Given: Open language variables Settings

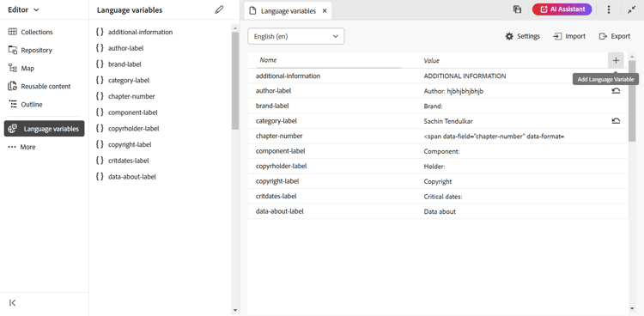Looking at the screenshot, I should point(522,36).
